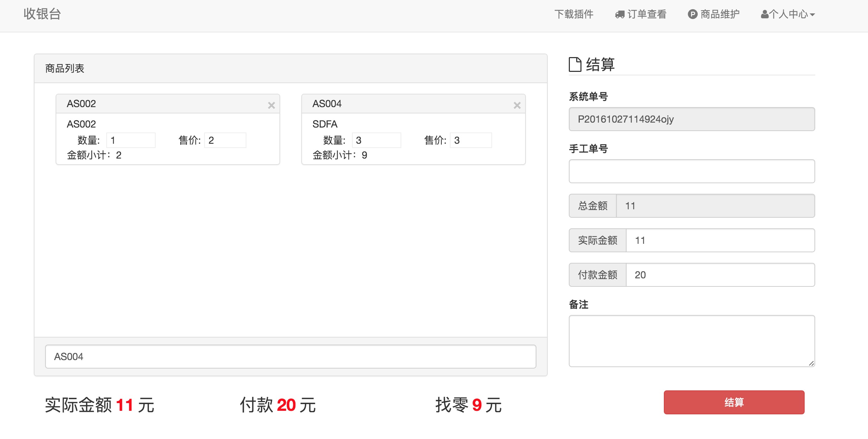Go to 收银台 brand home link
This screenshot has height=439, width=868.
[x=42, y=14]
